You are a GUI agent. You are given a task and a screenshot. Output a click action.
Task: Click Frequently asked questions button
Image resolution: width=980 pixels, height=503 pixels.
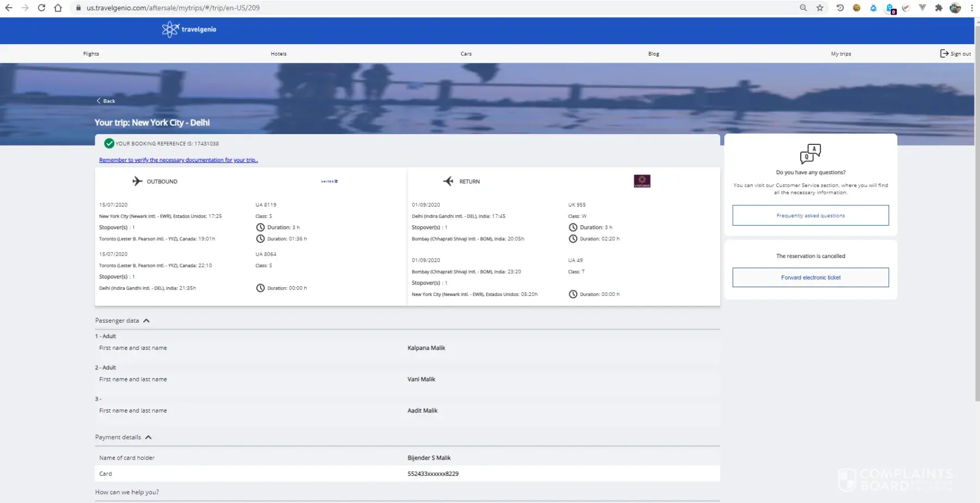pyautogui.click(x=810, y=215)
